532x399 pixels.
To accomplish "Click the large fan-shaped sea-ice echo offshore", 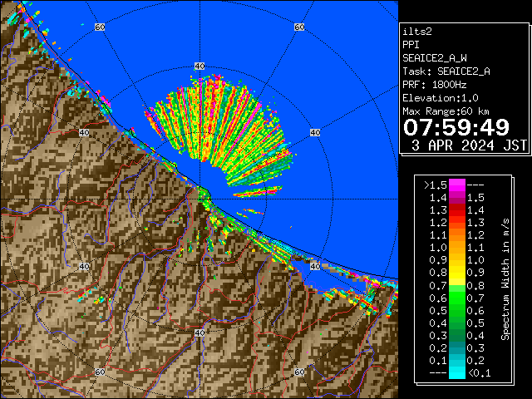I will click(x=219, y=131).
